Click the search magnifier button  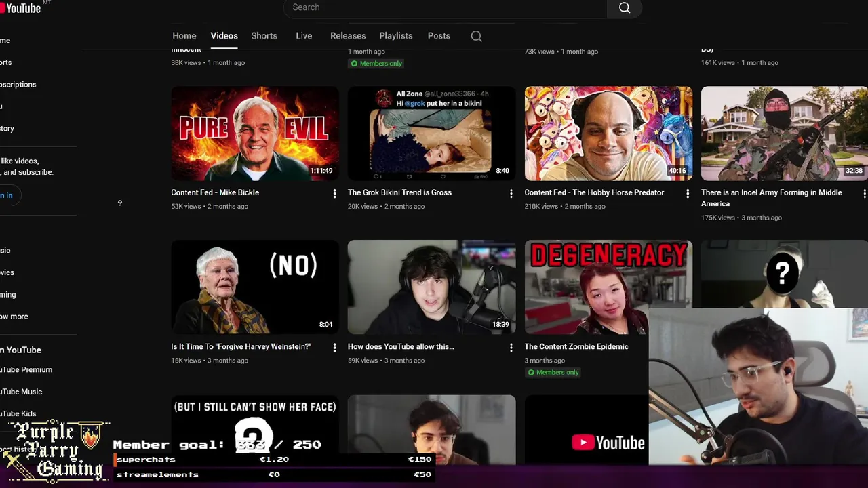coord(625,8)
